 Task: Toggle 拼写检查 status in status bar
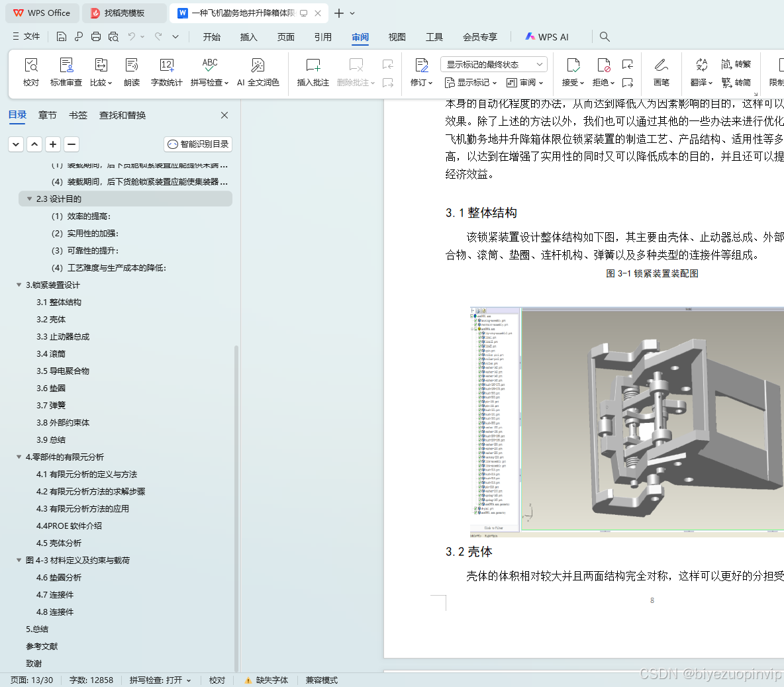pyautogui.click(x=160, y=680)
